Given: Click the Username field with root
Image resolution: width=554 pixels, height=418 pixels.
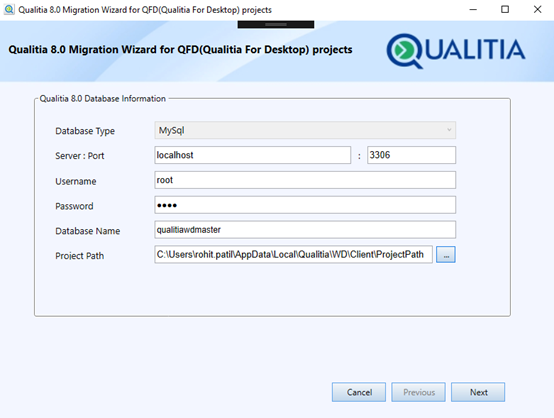Looking at the screenshot, I should (x=305, y=180).
